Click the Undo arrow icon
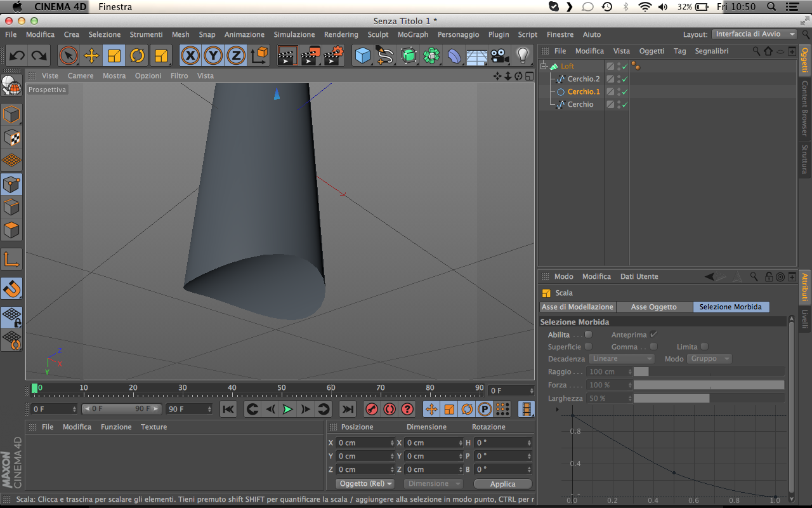The height and width of the screenshot is (508, 812). 16,56
